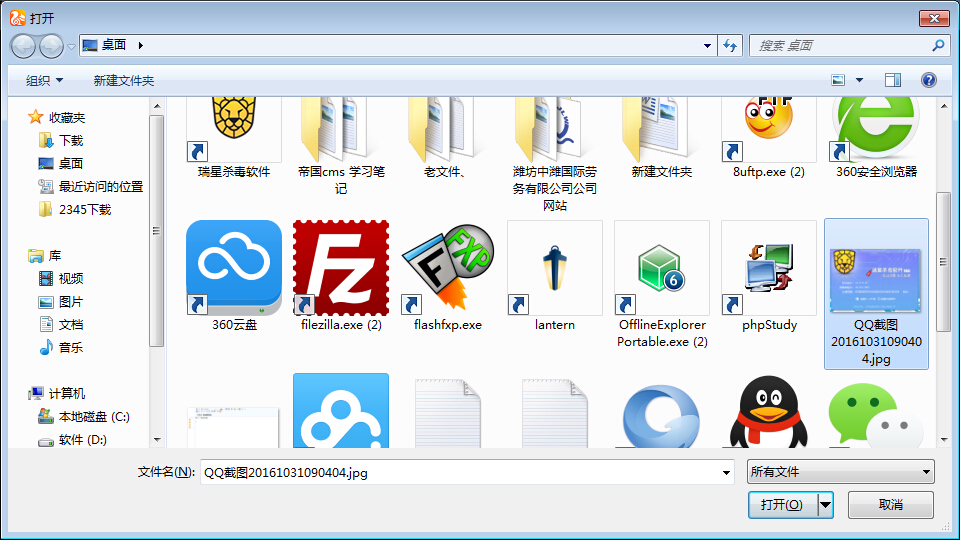Open 桌面 in the favorites list
Viewport: 960px width, 540px height.
pyautogui.click(x=71, y=163)
